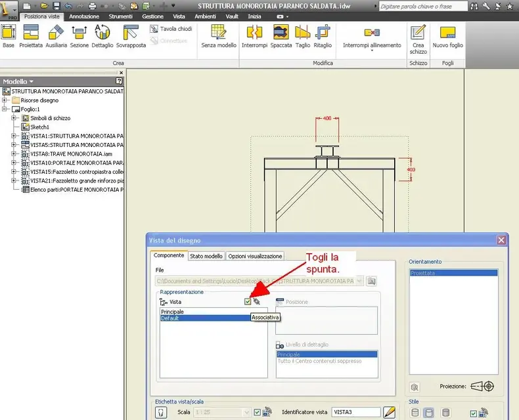Image resolution: width=519 pixels, height=420 pixels.
Task: Create a Senza modello view
Action: pos(219,36)
